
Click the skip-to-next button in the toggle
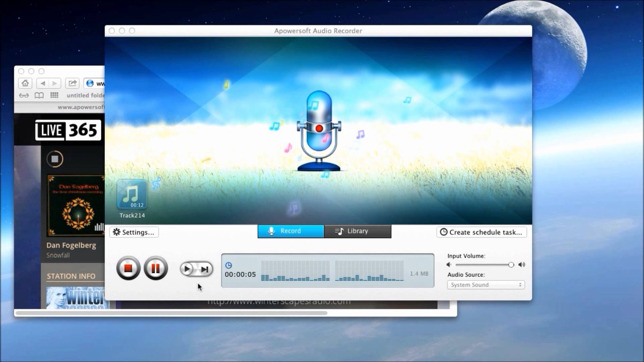coord(205,269)
